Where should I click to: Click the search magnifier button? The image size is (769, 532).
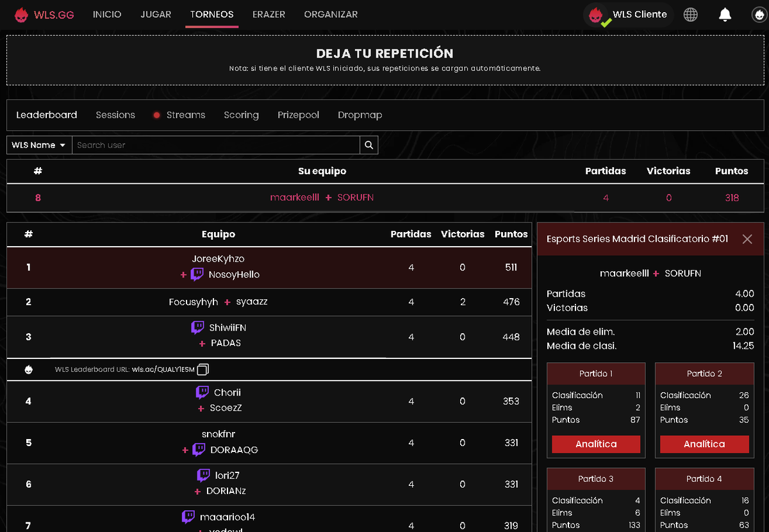click(x=369, y=145)
